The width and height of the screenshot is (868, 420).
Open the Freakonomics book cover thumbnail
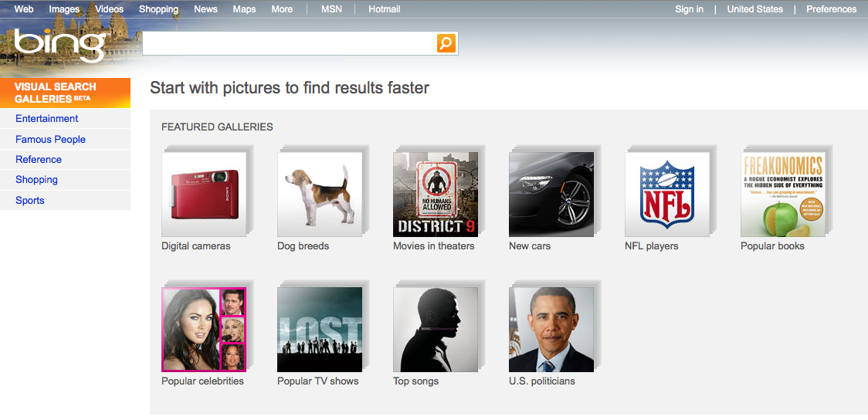click(783, 194)
